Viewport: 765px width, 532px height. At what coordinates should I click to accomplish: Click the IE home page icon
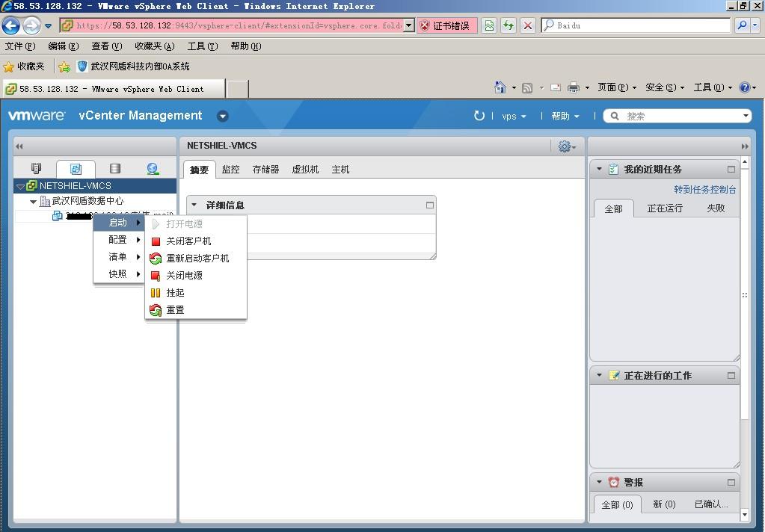pos(500,87)
